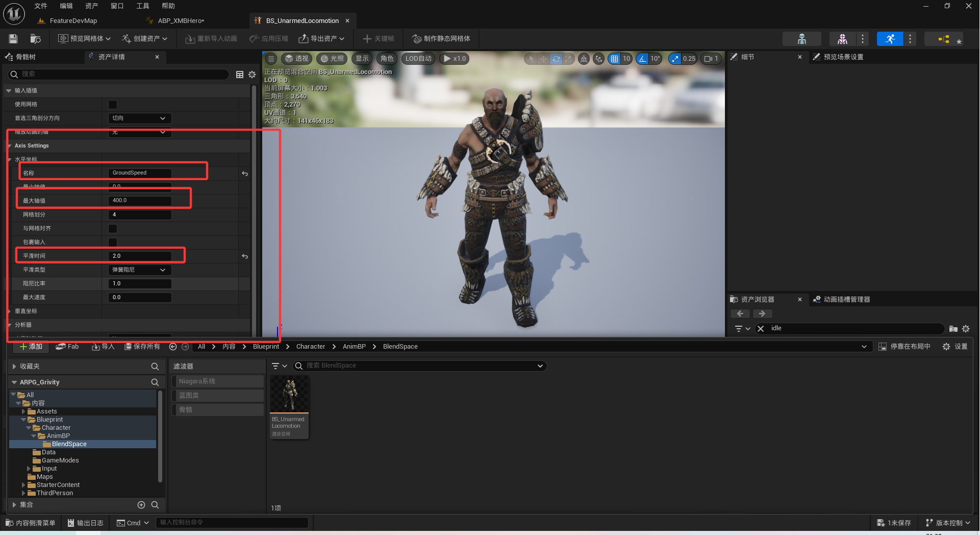Open the 工具 menu

(143, 6)
